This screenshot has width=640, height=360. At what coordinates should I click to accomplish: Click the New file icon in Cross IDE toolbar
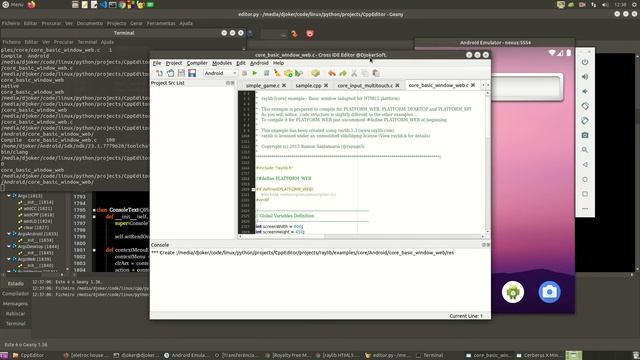[159, 73]
